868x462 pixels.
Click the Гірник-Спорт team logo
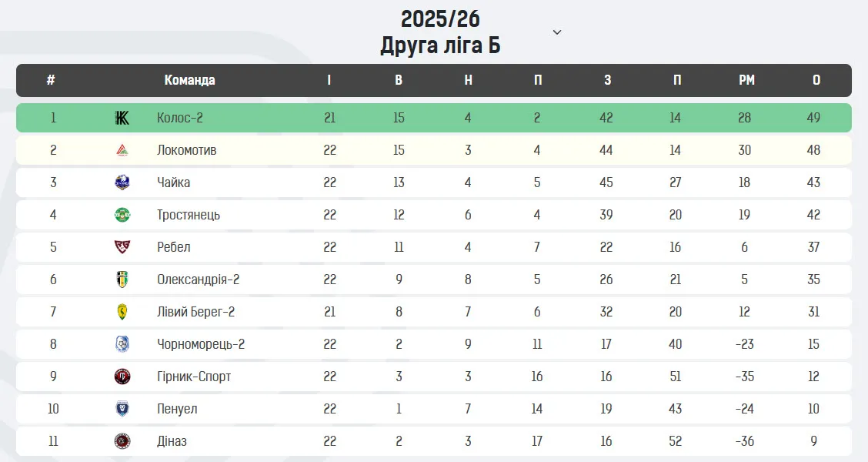pos(122,377)
